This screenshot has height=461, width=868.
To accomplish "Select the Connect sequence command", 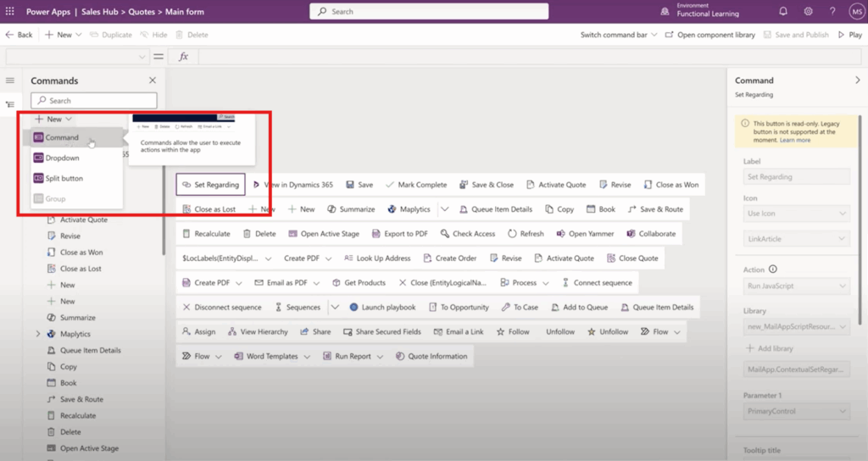I will coord(597,282).
